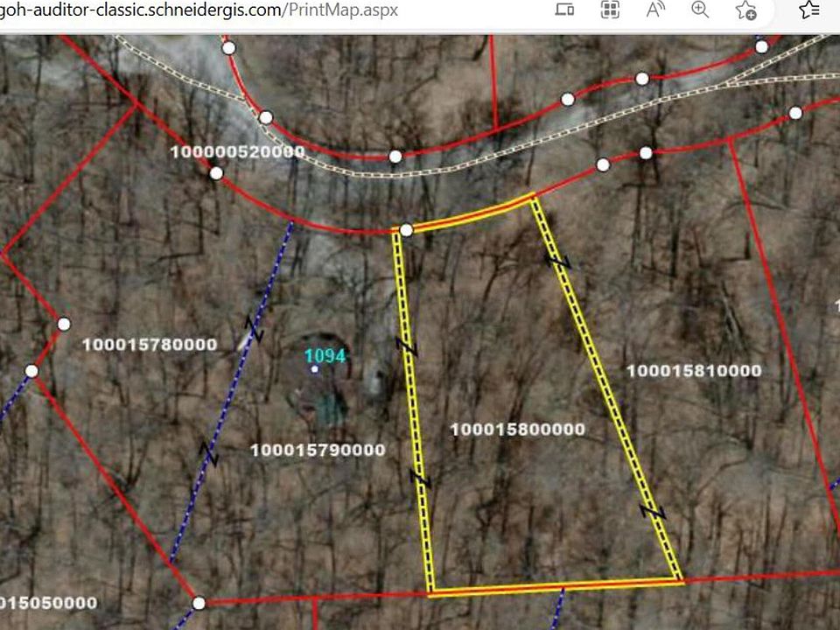Click the address marker labeled 1094
Viewport: 840px width, 630px height.
325,355
